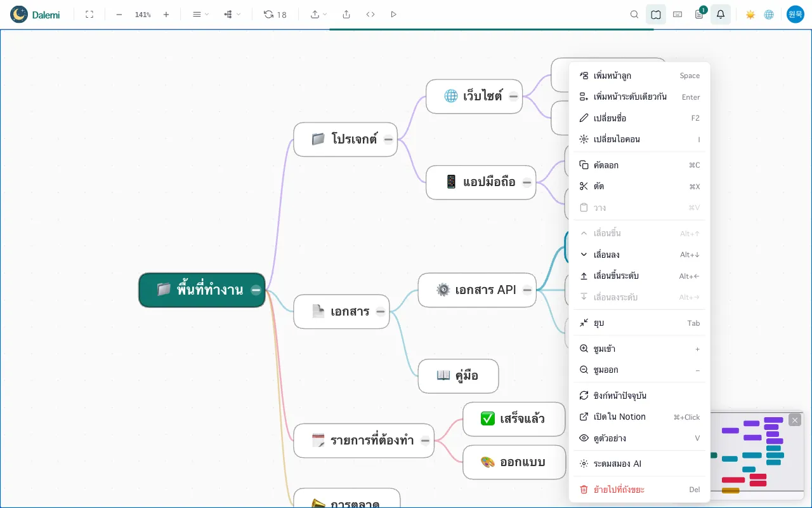Viewport: 812px width, 508px height.
Task: Open the line style dropdown
Action: click(200, 14)
